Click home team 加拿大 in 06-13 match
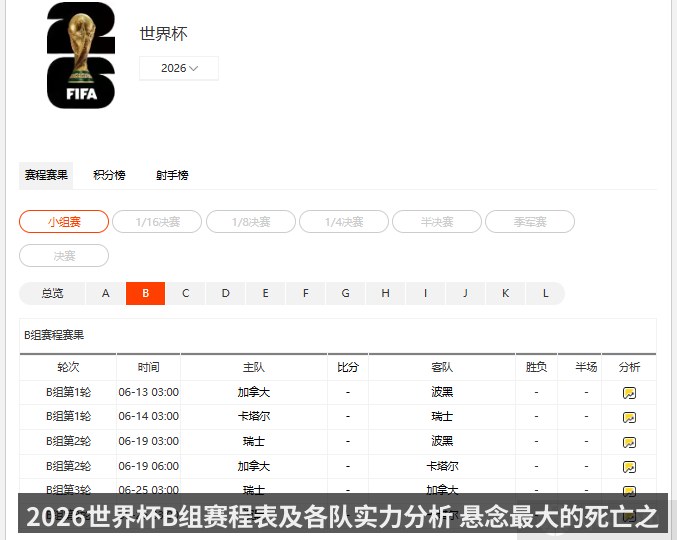 coord(253,392)
